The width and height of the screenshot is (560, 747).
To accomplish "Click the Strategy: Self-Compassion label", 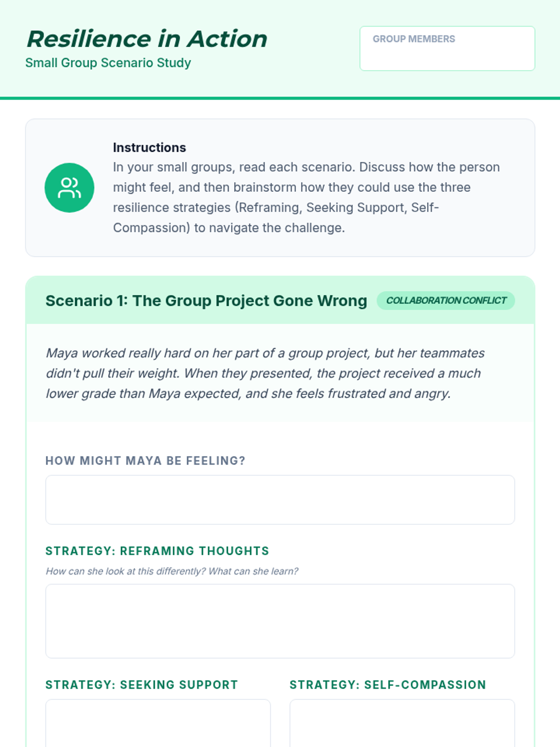I will (387, 685).
